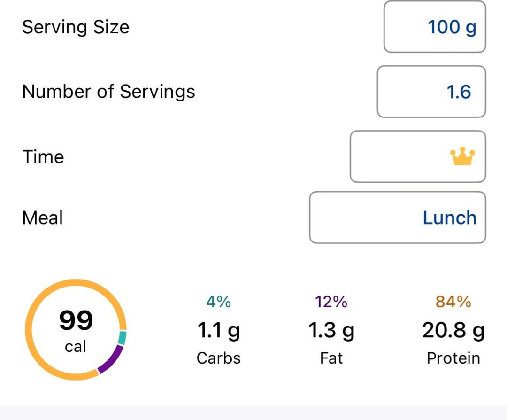Image resolution: width=507 pixels, height=420 pixels.
Task: Tap the 4% carbs percentage
Action: tap(219, 302)
